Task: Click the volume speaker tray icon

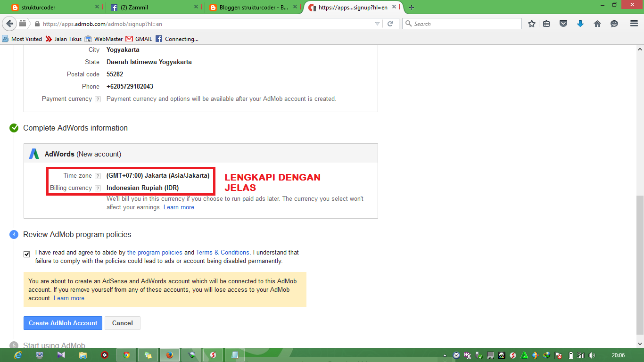Action: pyautogui.click(x=592, y=355)
